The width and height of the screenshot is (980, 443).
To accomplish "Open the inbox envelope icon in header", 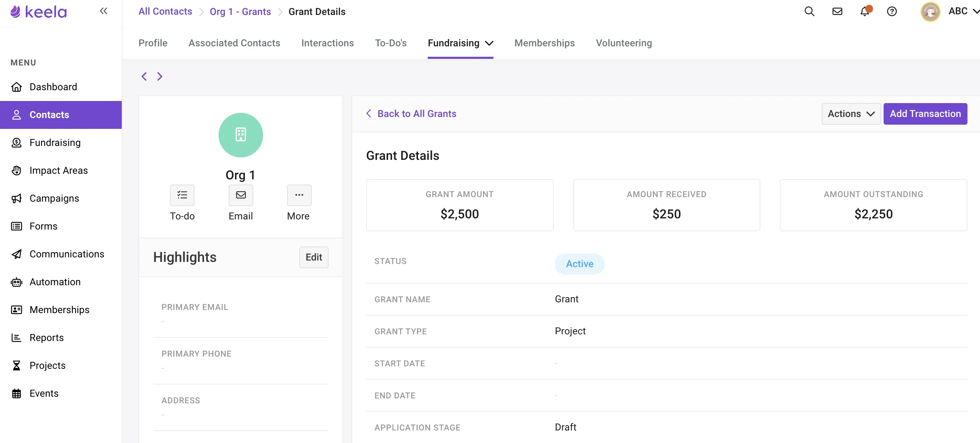I will [x=837, y=11].
